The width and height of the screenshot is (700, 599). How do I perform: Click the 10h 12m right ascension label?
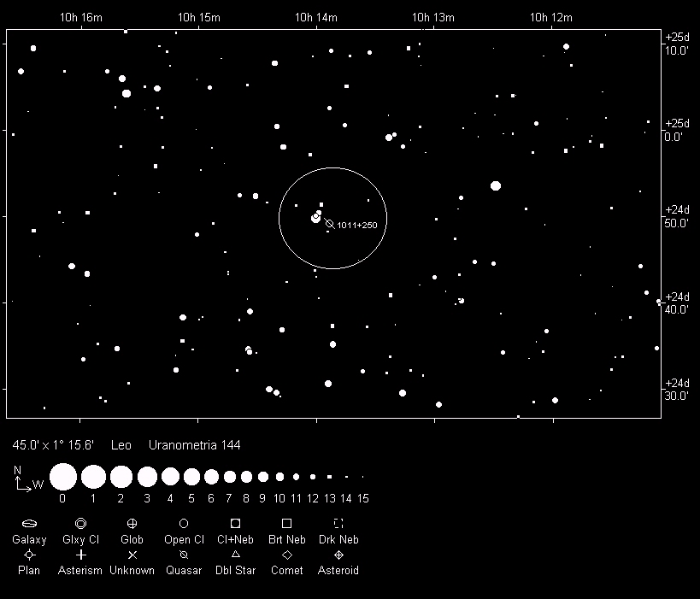pyautogui.click(x=551, y=17)
